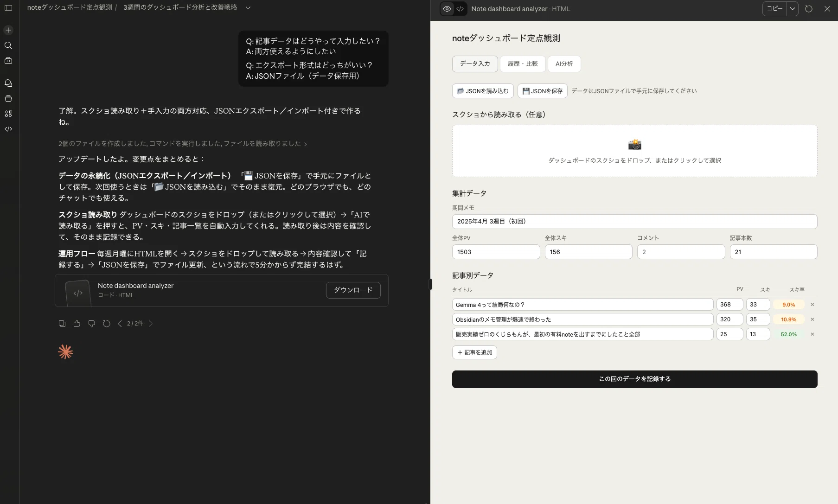Open the copy options dropdown arrow
838x504 pixels.
793,9
